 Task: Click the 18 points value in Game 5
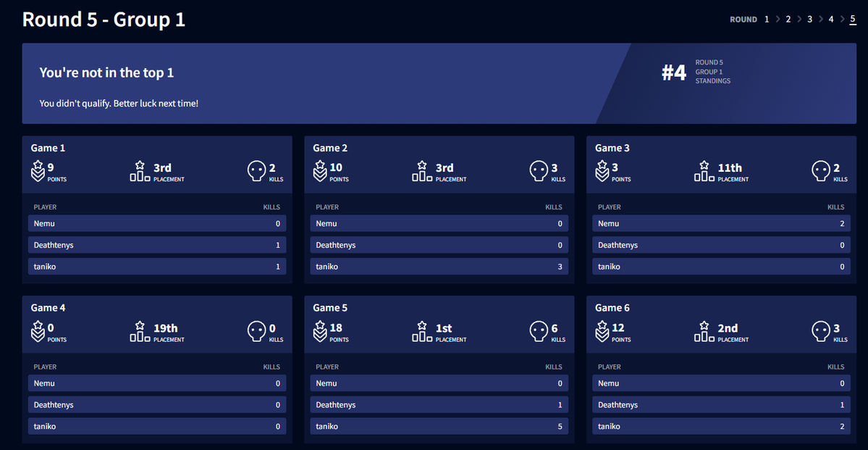point(336,328)
